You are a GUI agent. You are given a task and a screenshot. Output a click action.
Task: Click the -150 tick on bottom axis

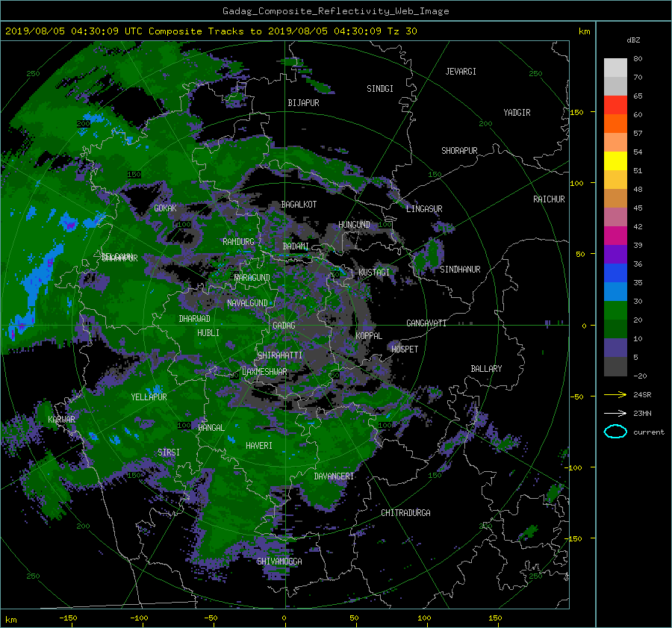68,618
